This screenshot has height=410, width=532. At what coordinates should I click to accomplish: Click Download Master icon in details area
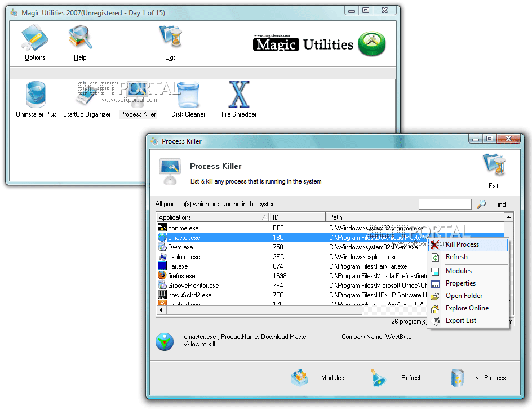click(x=165, y=341)
